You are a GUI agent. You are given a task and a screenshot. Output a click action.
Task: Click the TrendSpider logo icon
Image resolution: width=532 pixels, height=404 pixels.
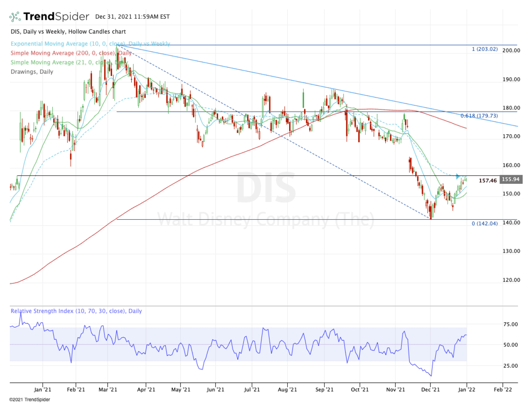[x=15, y=17]
